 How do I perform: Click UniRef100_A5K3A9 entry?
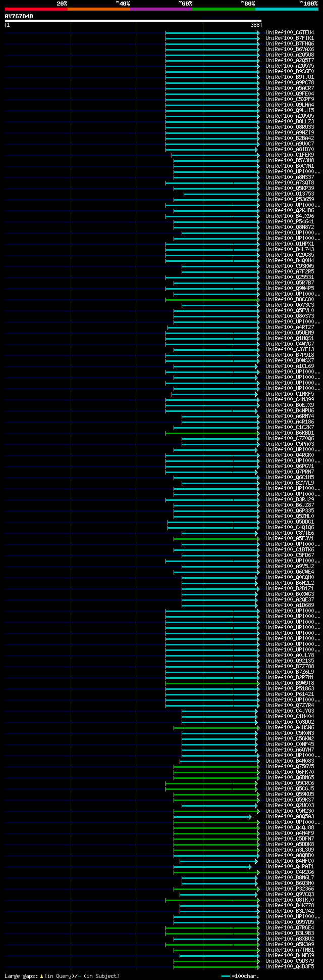pyautogui.click(x=290, y=945)
